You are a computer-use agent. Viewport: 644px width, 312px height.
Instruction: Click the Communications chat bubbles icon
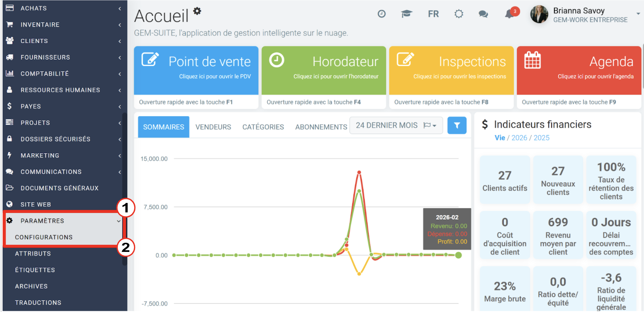pyautogui.click(x=10, y=172)
